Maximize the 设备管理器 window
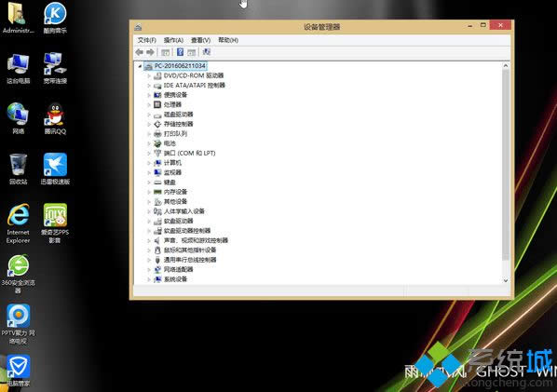557x392 pixels. (x=483, y=25)
